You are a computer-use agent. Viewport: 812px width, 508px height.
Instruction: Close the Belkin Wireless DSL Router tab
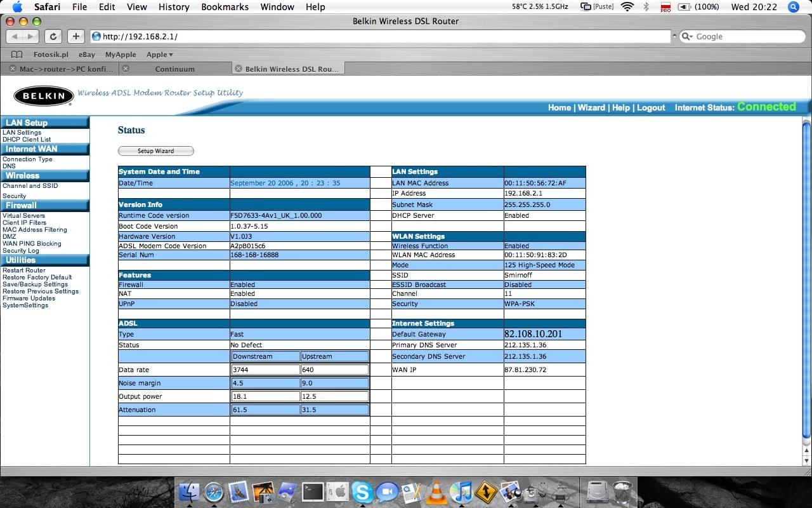239,69
